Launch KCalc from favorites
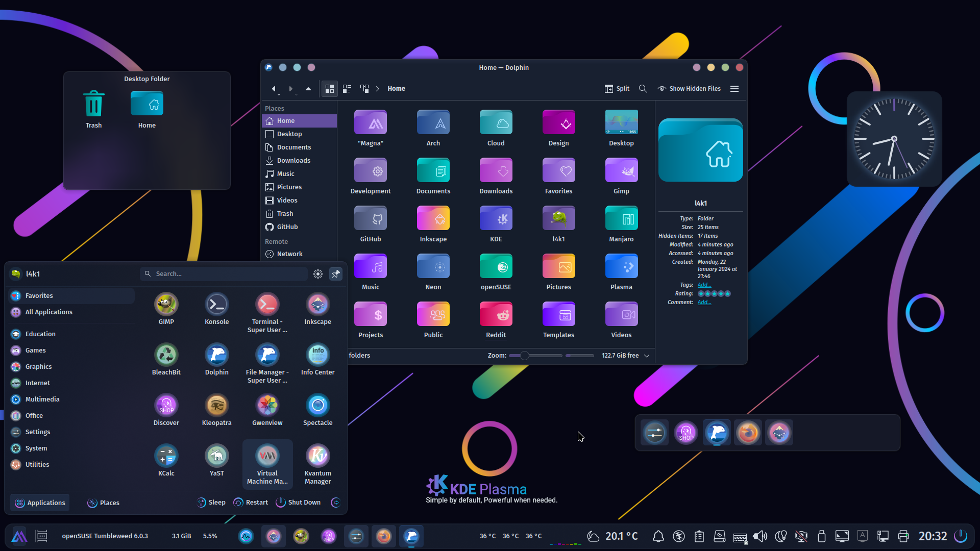Image resolution: width=980 pixels, height=551 pixels. click(x=166, y=461)
